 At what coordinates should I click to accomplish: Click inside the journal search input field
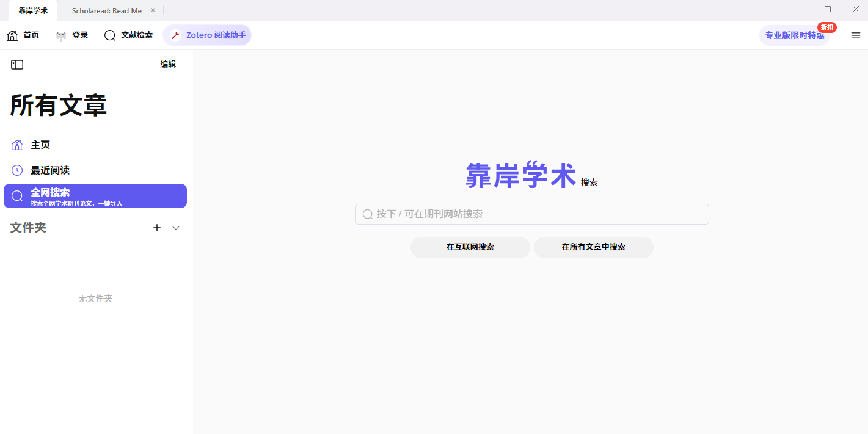tap(531, 214)
